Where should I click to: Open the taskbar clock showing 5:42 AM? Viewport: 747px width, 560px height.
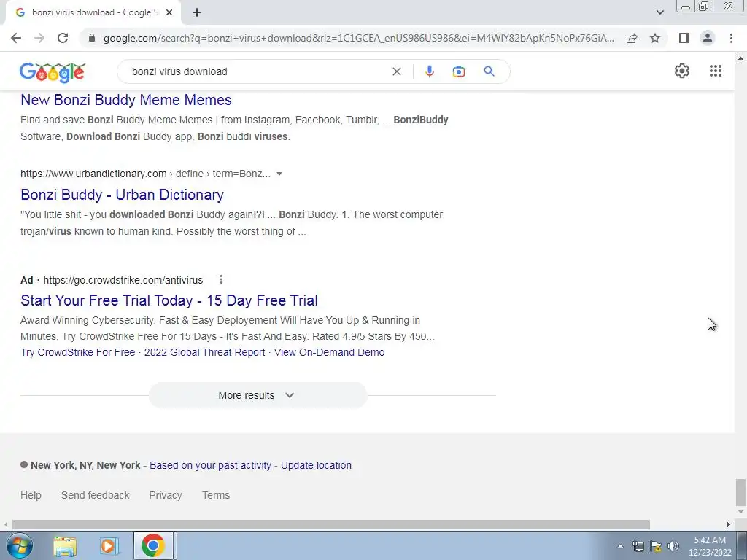point(710,546)
